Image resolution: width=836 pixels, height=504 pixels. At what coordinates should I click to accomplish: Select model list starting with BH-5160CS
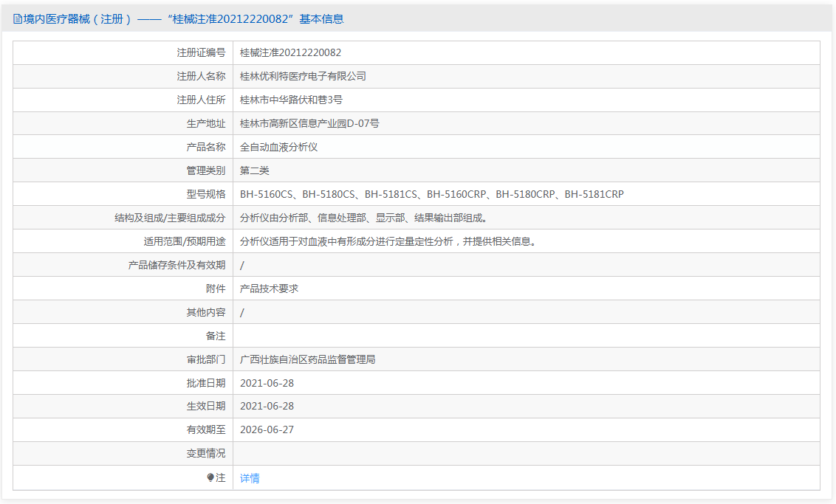click(x=432, y=195)
